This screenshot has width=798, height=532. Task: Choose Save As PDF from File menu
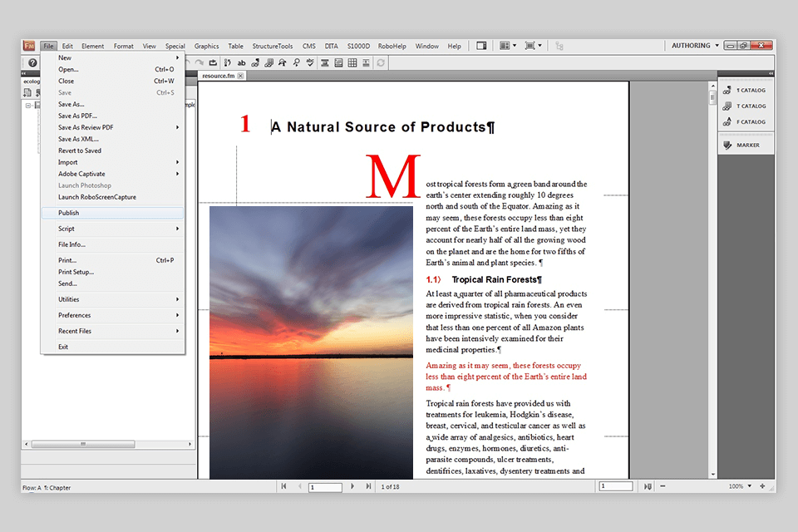(x=77, y=116)
